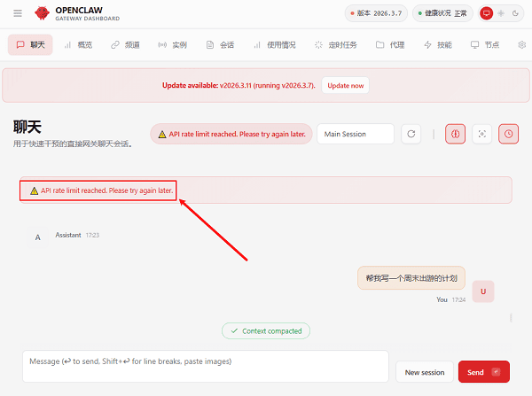
Task: Click the 健康状况 health status badge
Action: 442,13
